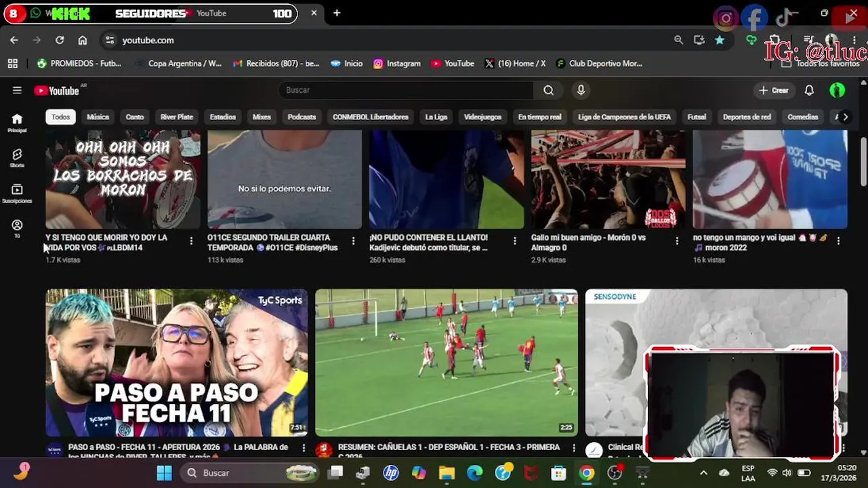Open the Instagram bookmark
This screenshot has width=868, height=488.
click(396, 63)
